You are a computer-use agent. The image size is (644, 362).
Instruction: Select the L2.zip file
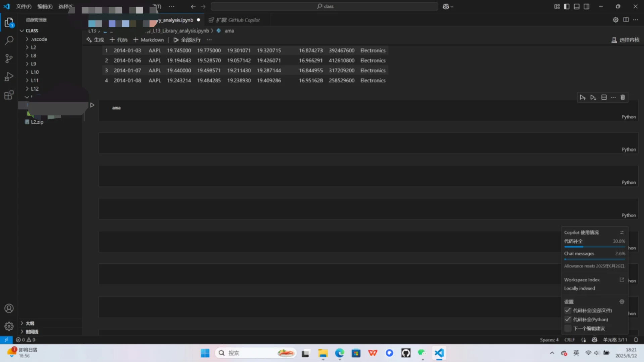(37, 122)
